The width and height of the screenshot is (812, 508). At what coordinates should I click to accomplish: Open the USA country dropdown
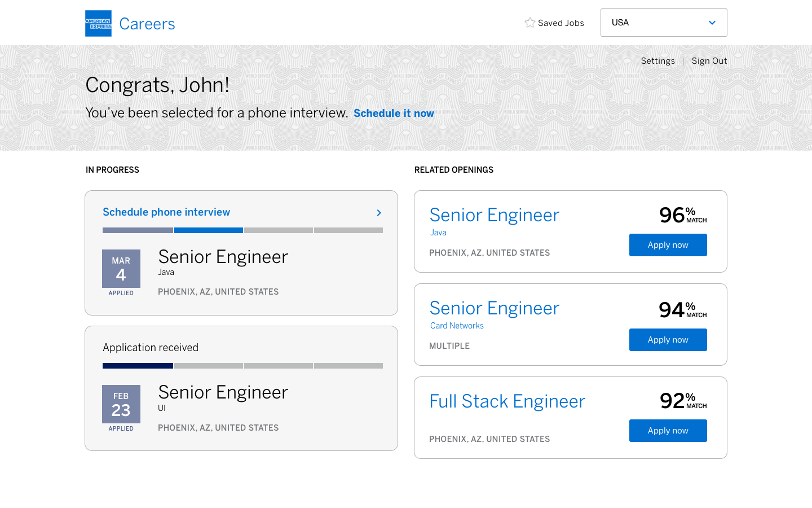[664, 23]
